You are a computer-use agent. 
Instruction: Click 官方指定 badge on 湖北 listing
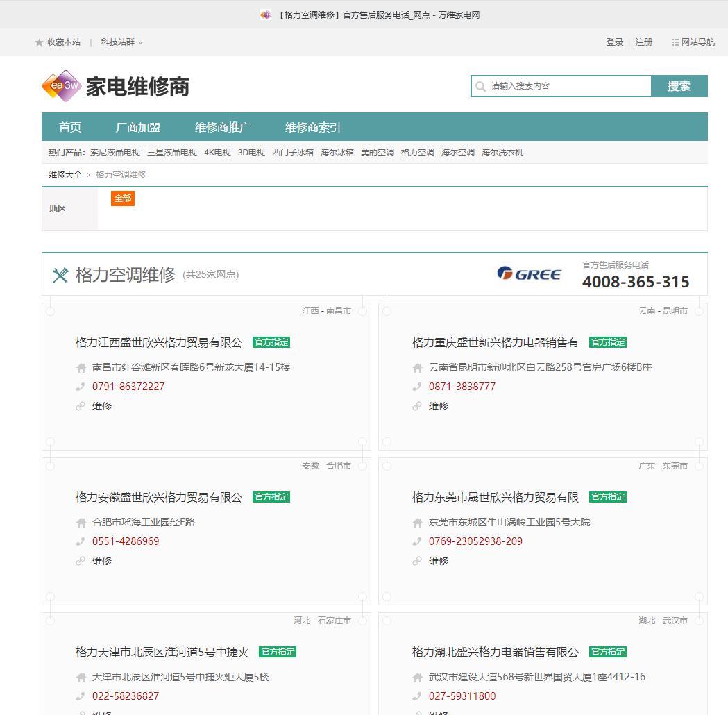608,652
